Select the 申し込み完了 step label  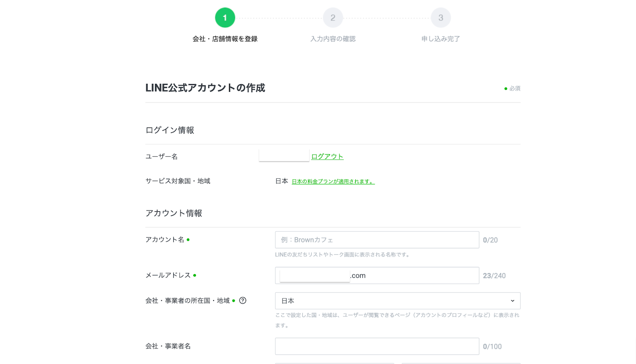coord(440,39)
